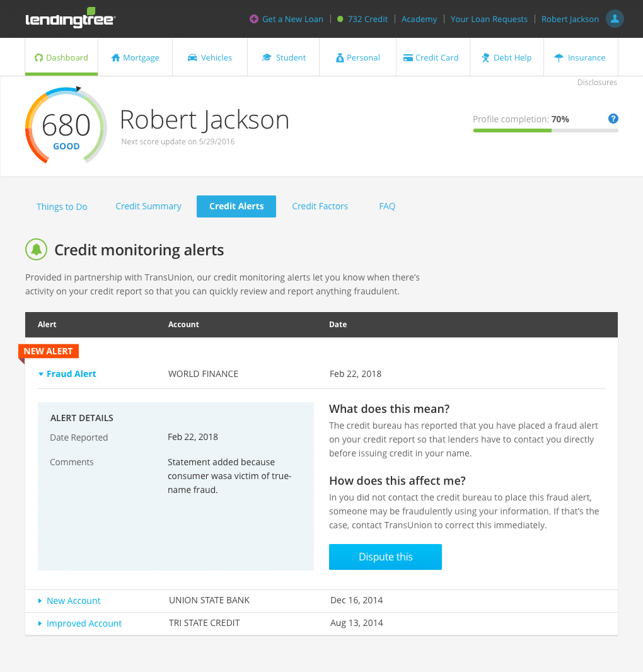Click the LendingTree logo
Image resolution: width=643 pixels, height=672 pixels.
[70, 19]
